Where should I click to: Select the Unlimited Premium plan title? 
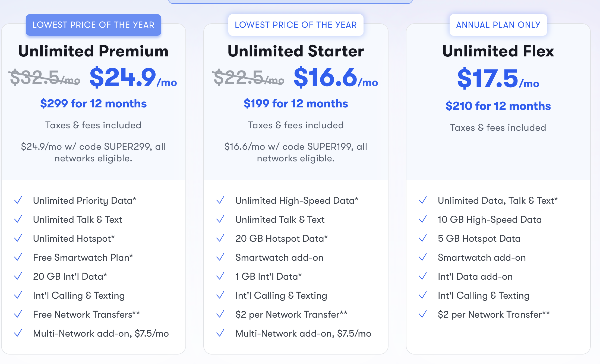click(93, 51)
